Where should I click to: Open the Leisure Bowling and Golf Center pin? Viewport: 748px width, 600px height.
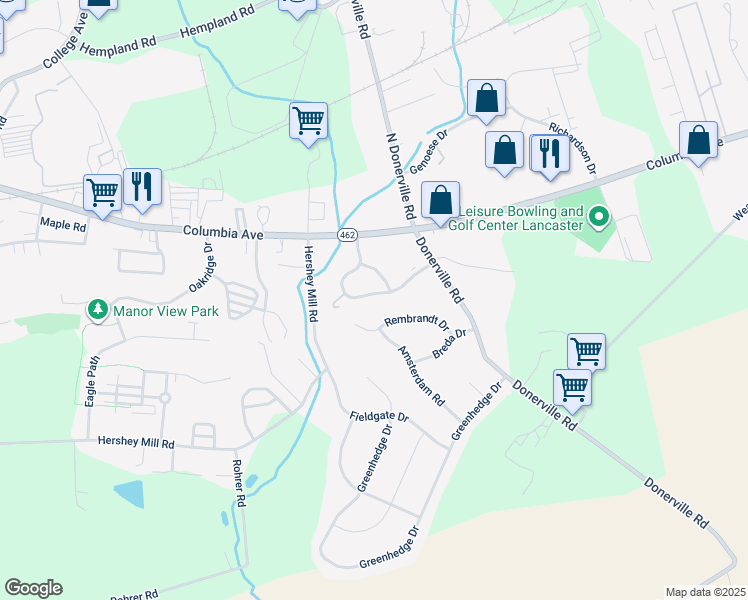coord(599,217)
